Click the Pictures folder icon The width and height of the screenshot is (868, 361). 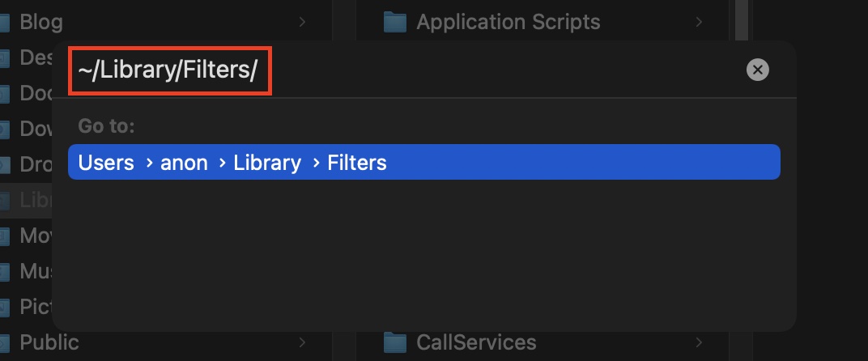pyautogui.click(x=4, y=306)
